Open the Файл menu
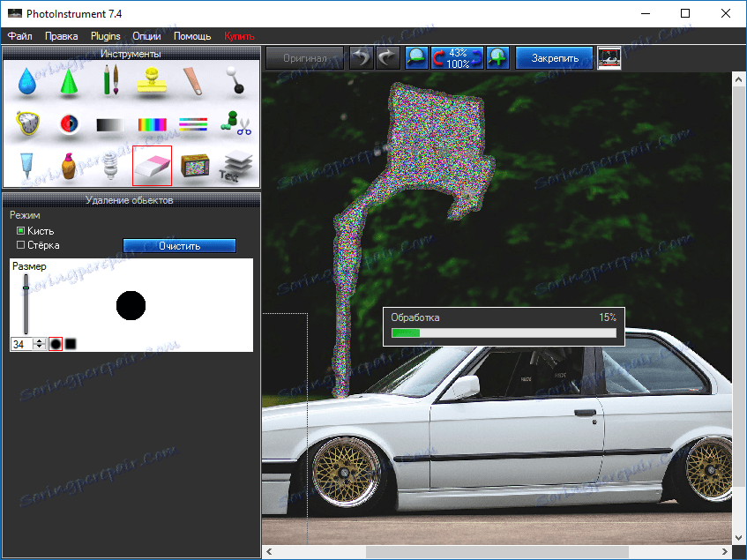 (20, 36)
